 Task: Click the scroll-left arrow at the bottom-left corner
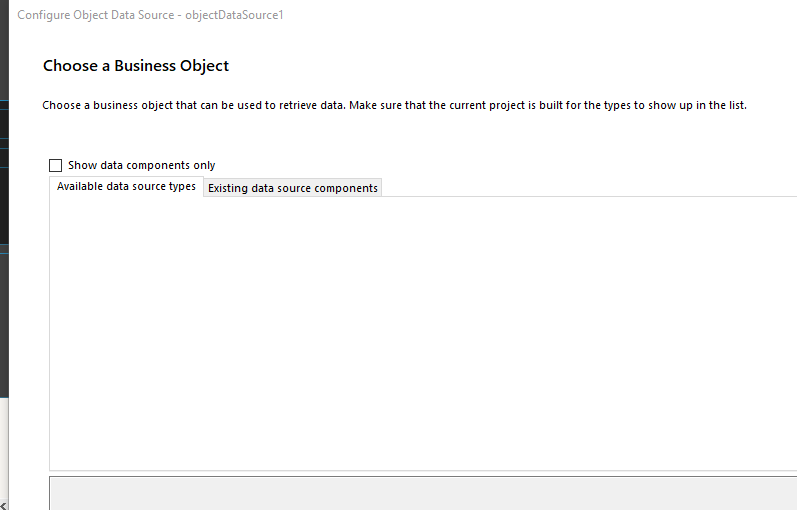(3, 505)
